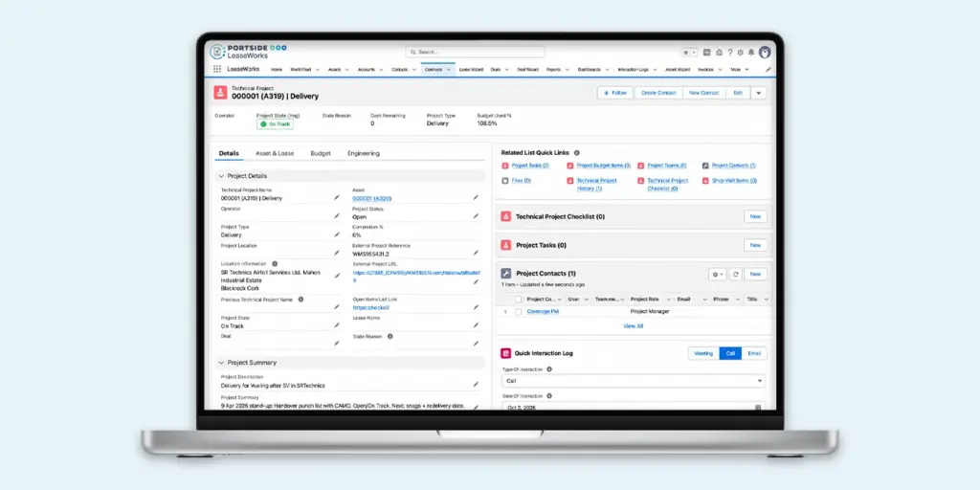Click the help question mark icon
Image resolution: width=980 pixels, height=490 pixels.
point(729,53)
